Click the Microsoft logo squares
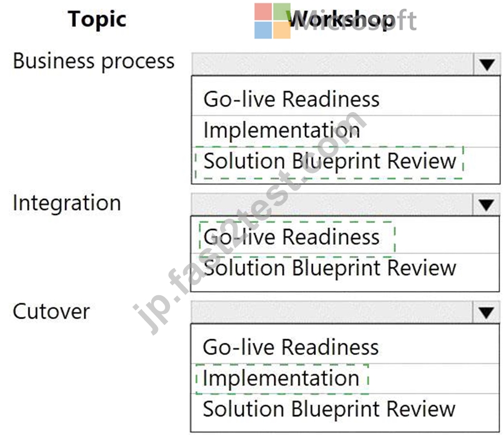The height and width of the screenshot is (435, 504). click(272, 21)
